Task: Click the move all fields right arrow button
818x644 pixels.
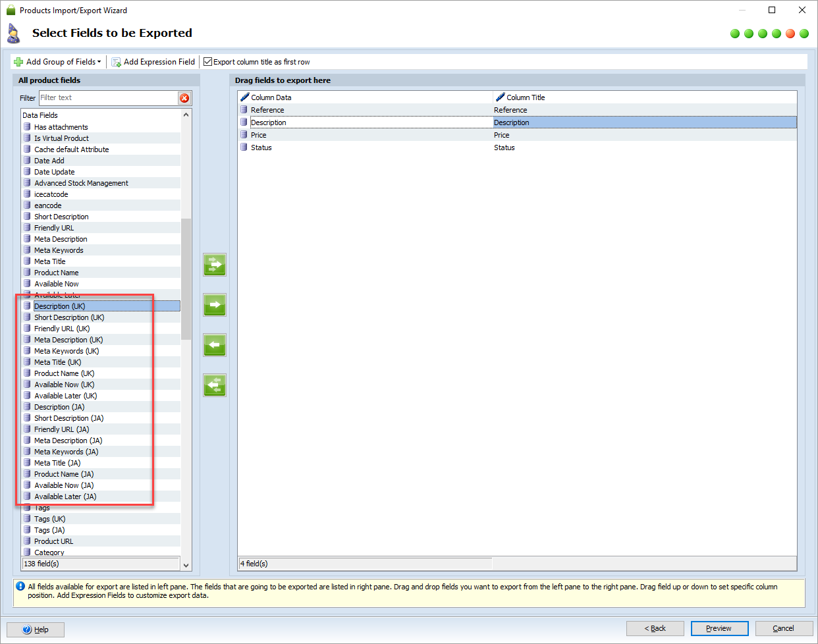Action: click(x=215, y=265)
